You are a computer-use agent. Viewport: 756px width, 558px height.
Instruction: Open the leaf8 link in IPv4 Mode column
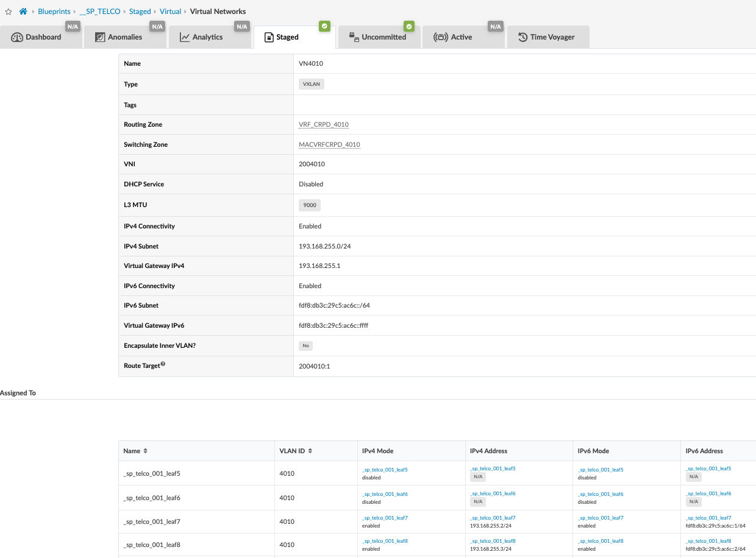point(385,541)
